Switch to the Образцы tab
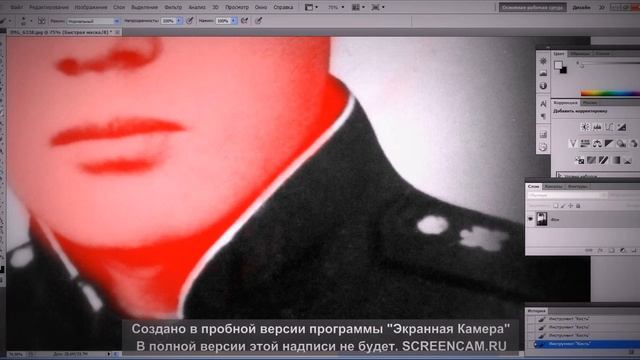Viewport: 640px width, 360px height. [x=580, y=53]
